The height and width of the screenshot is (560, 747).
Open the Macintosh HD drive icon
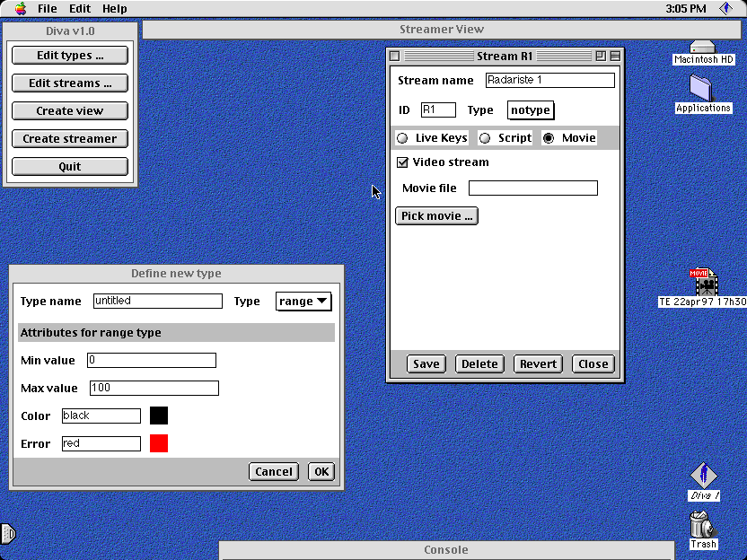tap(703, 48)
